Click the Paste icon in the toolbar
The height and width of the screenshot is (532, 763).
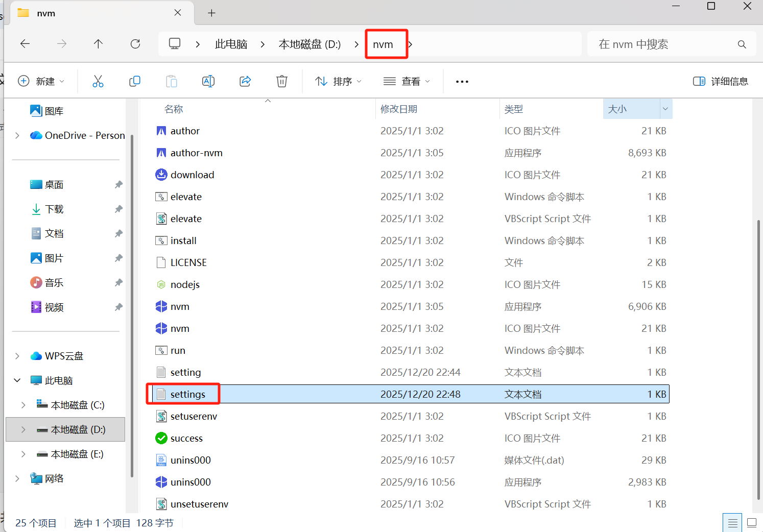[x=172, y=81]
